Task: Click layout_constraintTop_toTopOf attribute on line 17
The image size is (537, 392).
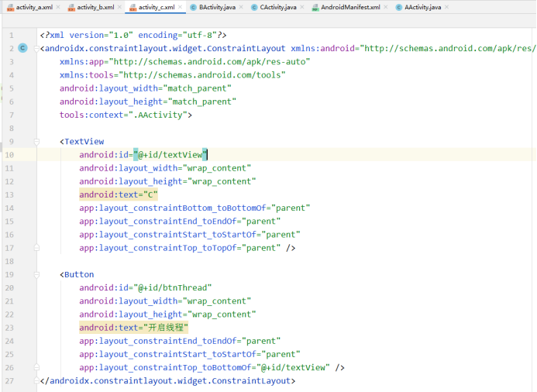Action: tap(180, 248)
